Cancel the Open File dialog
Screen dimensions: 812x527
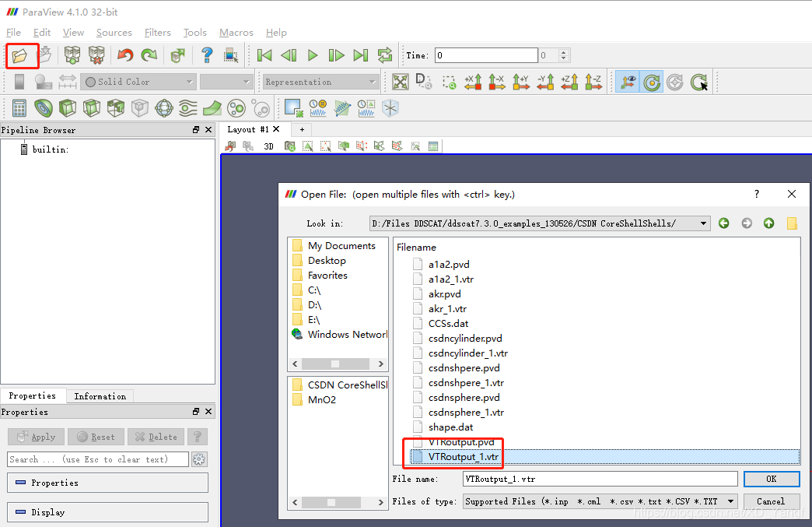[771, 501]
